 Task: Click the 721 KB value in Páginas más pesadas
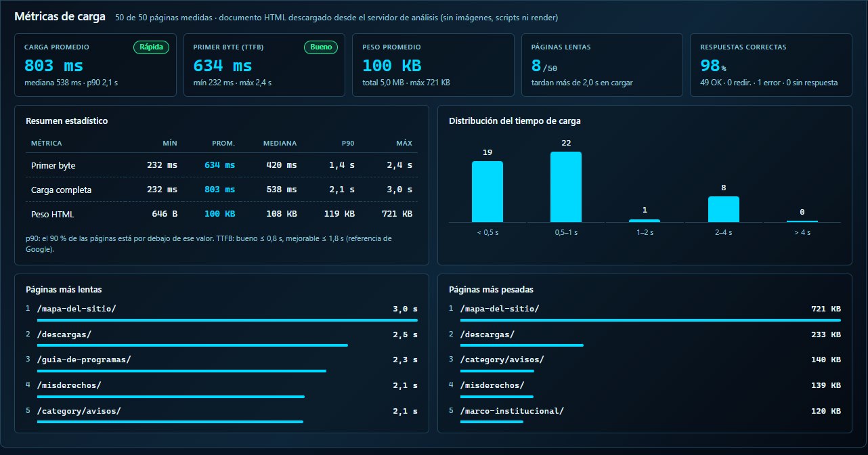pyautogui.click(x=826, y=309)
